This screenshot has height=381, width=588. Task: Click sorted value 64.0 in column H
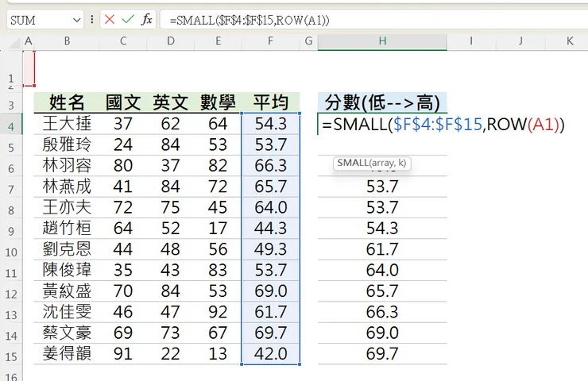coord(382,271)
